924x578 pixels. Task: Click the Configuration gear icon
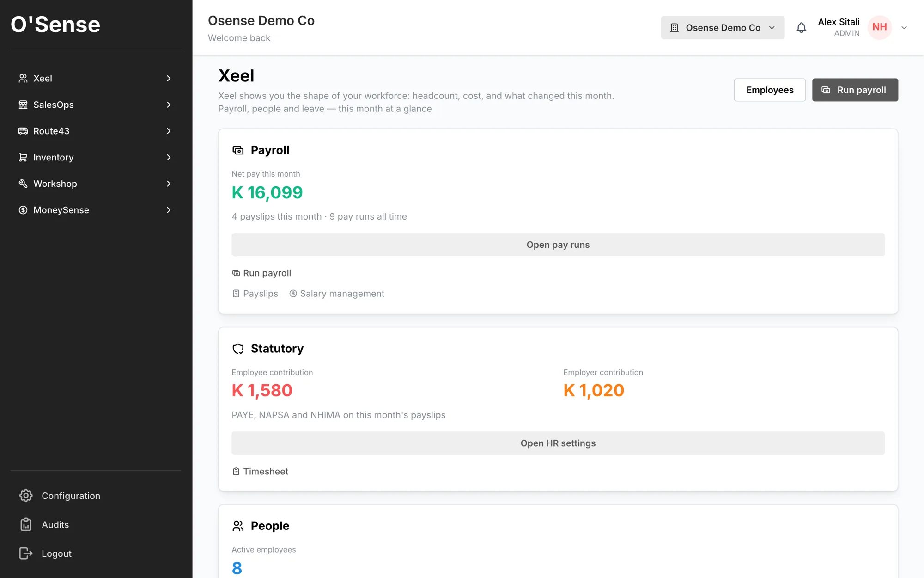26,496
